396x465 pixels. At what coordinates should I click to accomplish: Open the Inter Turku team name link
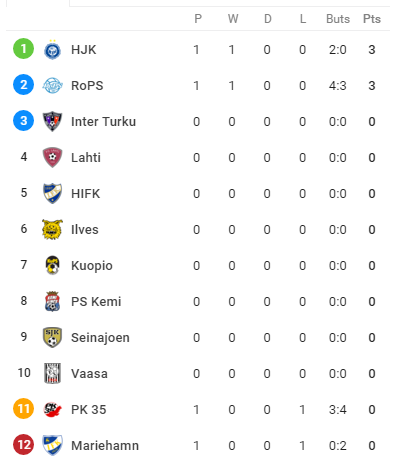click(103, 122)
